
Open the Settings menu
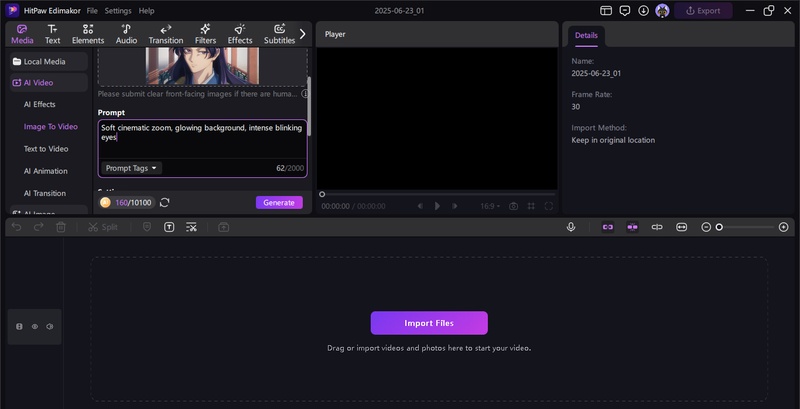(118, 10)
